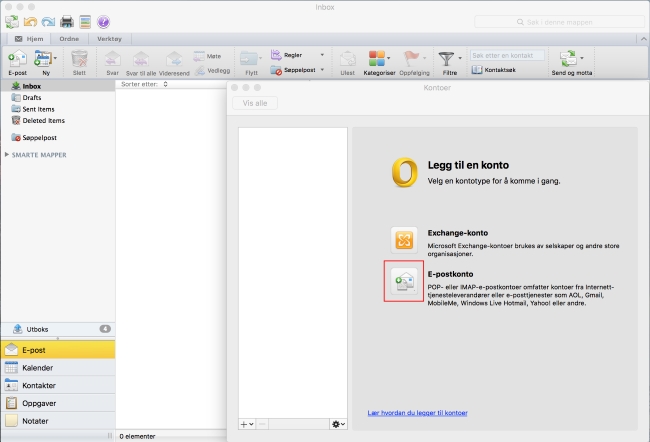
Task: Select the Søppelpost folder in sidebar
Action: point(58,138)
